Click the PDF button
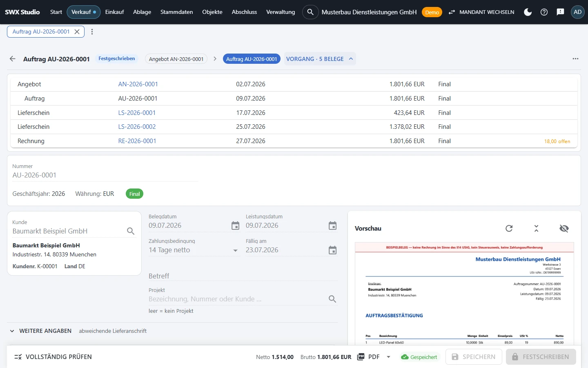The width and height of the screenshot is (588, 368). click(x=369, y=357)
